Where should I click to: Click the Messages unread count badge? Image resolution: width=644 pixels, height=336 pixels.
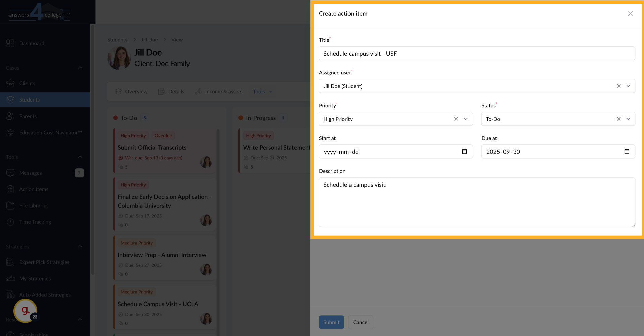click(79, 173)
